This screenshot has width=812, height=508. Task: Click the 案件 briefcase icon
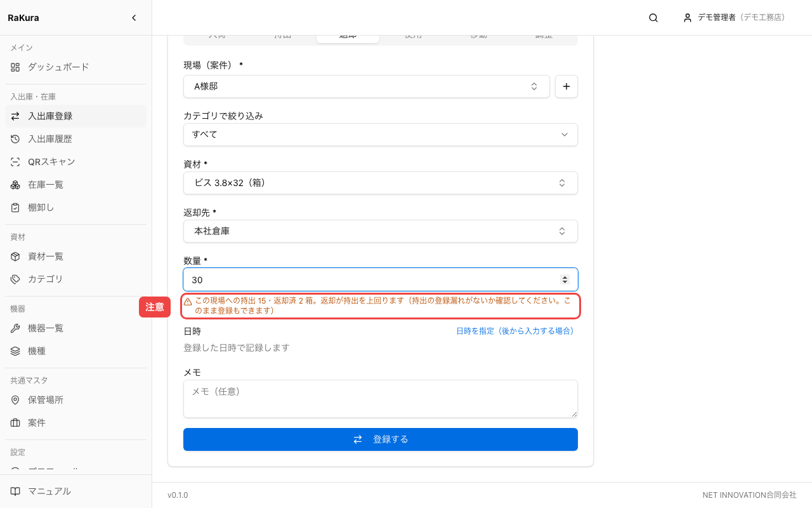(15, 423)
